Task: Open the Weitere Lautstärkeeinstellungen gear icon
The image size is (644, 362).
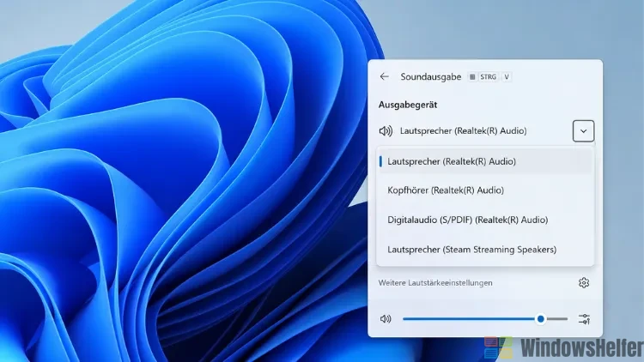Action: (x=584, y=283)
